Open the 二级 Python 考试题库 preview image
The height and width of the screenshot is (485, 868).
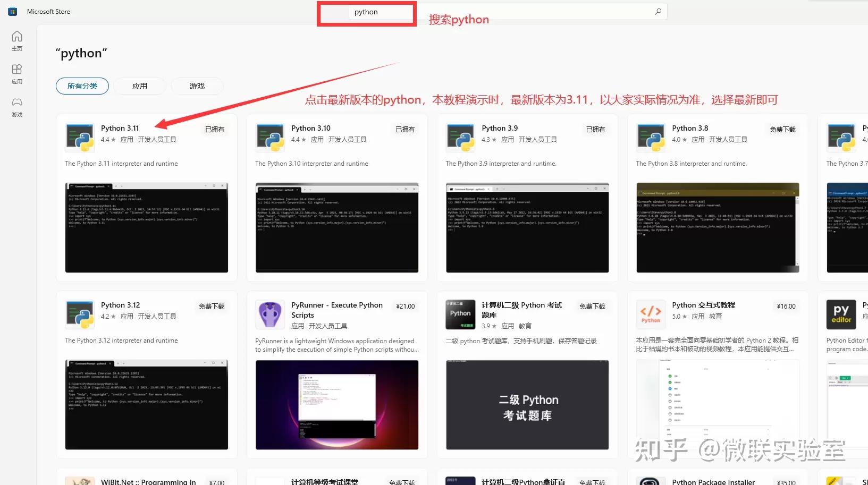point(527,404)
